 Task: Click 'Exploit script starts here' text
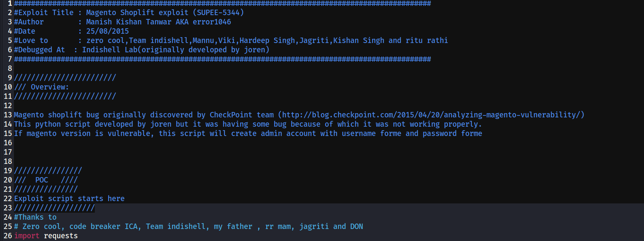69,199
